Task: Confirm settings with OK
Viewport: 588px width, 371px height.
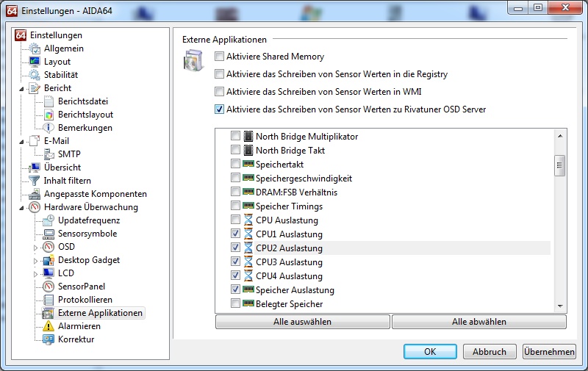Action: 430,351
